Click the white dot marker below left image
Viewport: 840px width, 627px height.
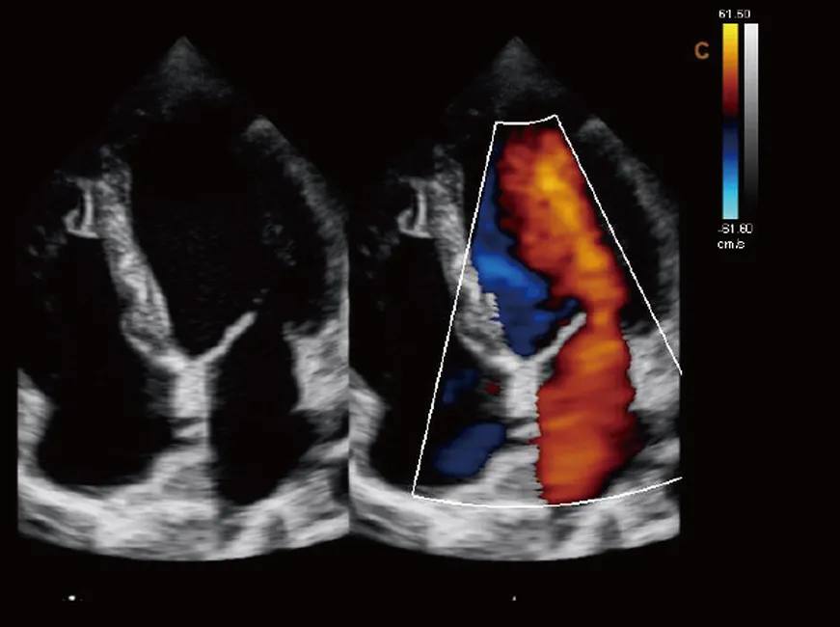[x=70, y=598]
